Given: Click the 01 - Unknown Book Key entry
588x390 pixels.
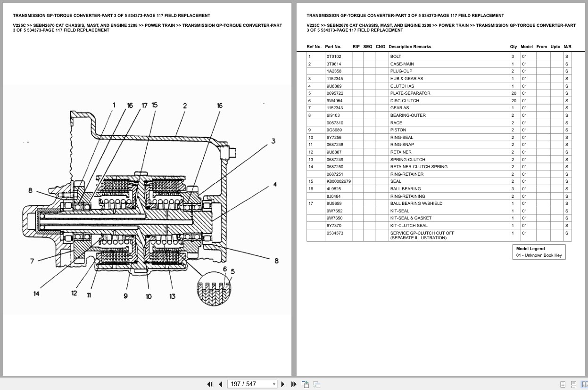Looking at the screenshot, I should click(538, 255).
